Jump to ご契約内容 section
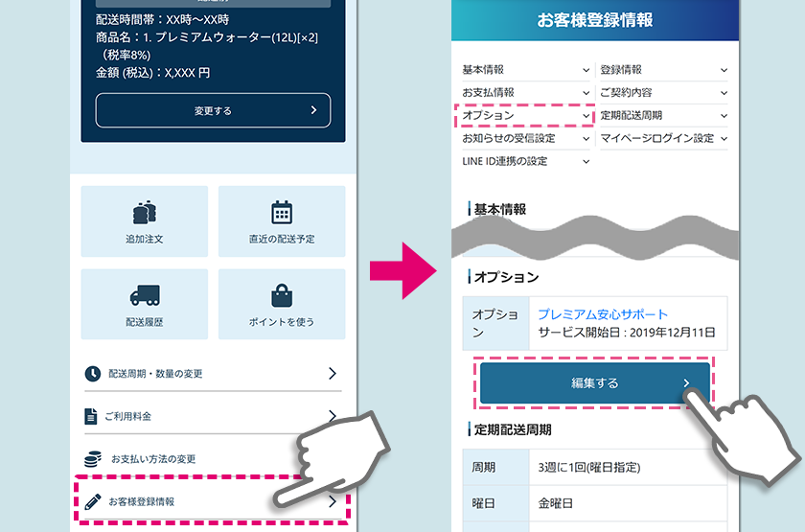Viewport: 805px width, 532px height. tap(663, 92)
